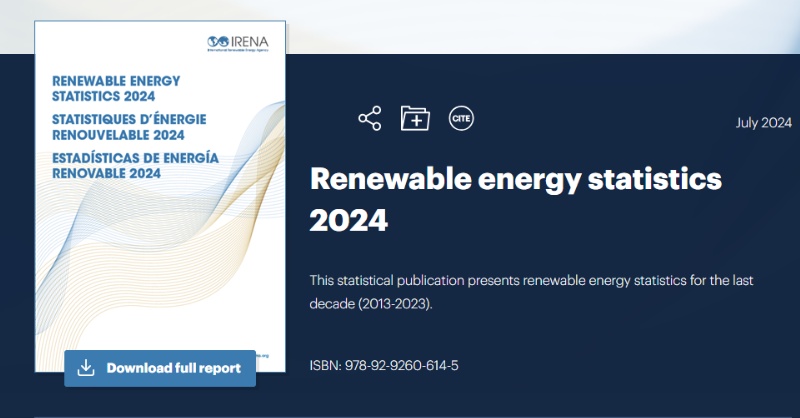Screen dimensions: 800x418
Task: Click the word "Download" in the button
Action: 141,368
